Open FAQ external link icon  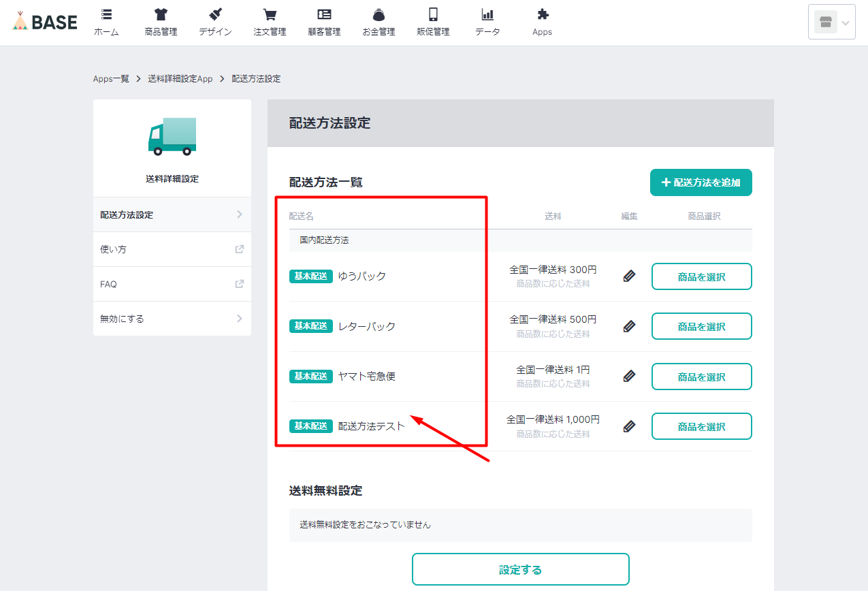click(x=240, y=284)
